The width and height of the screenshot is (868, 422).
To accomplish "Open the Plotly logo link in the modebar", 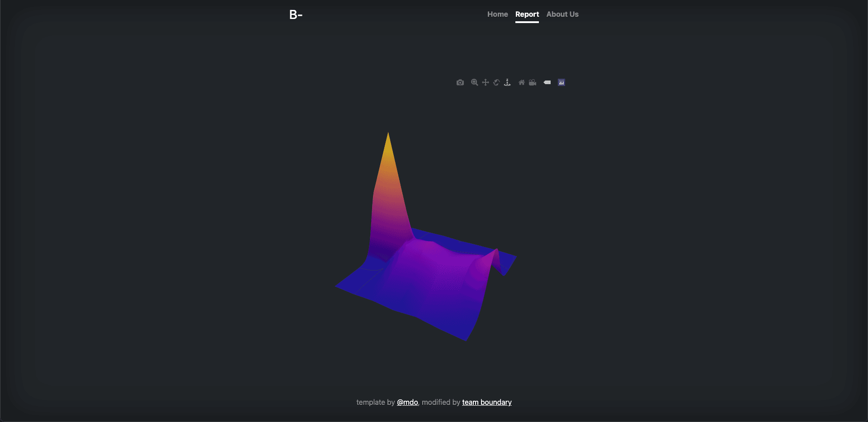I will click(x=561, y=82).
